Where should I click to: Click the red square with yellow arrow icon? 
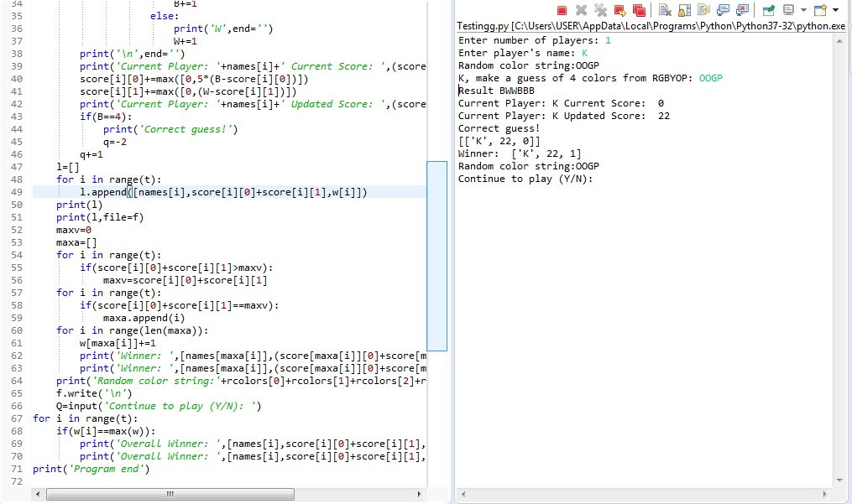click(621, 10)
